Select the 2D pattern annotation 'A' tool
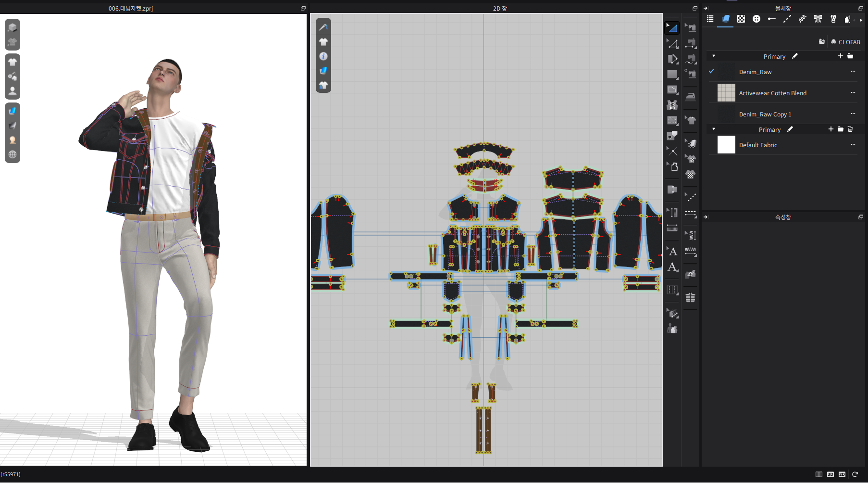The image size is (868, 483). (672, 251)
